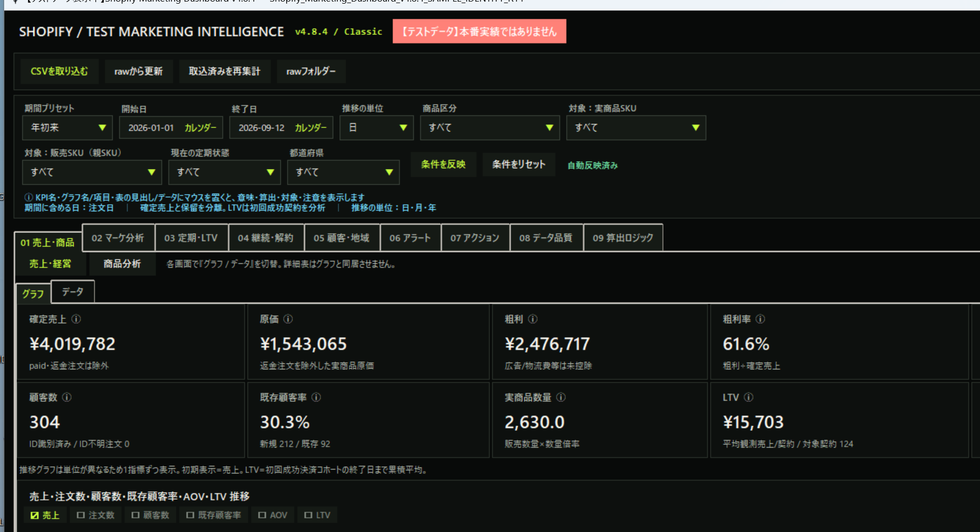
Task: Click info icon beside 顧客数
Action: tap(67, 397)
